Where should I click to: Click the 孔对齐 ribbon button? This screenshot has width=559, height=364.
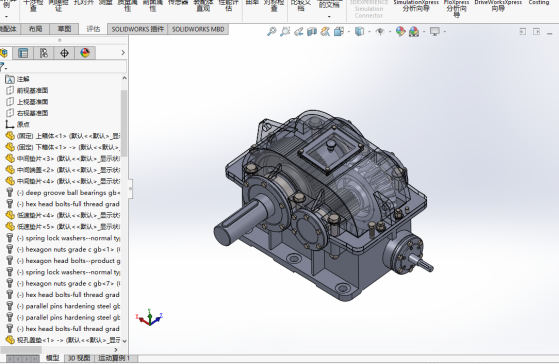pos(84,3)
